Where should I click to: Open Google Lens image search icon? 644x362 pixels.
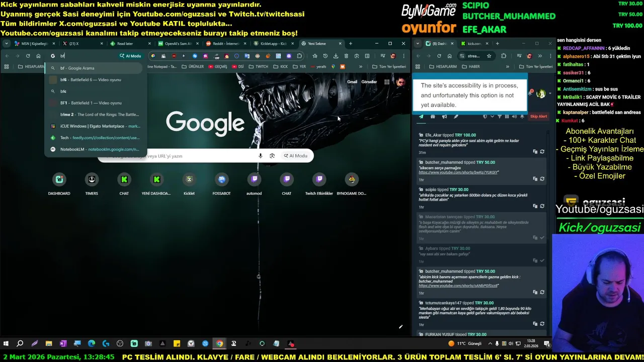(x=272, y=156)
